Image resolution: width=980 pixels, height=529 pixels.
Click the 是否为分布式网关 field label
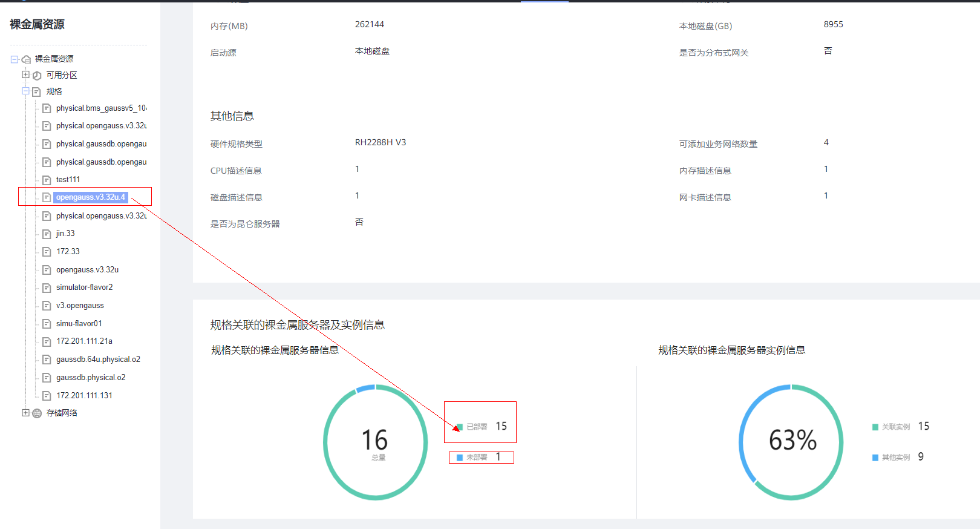[714, 53]
